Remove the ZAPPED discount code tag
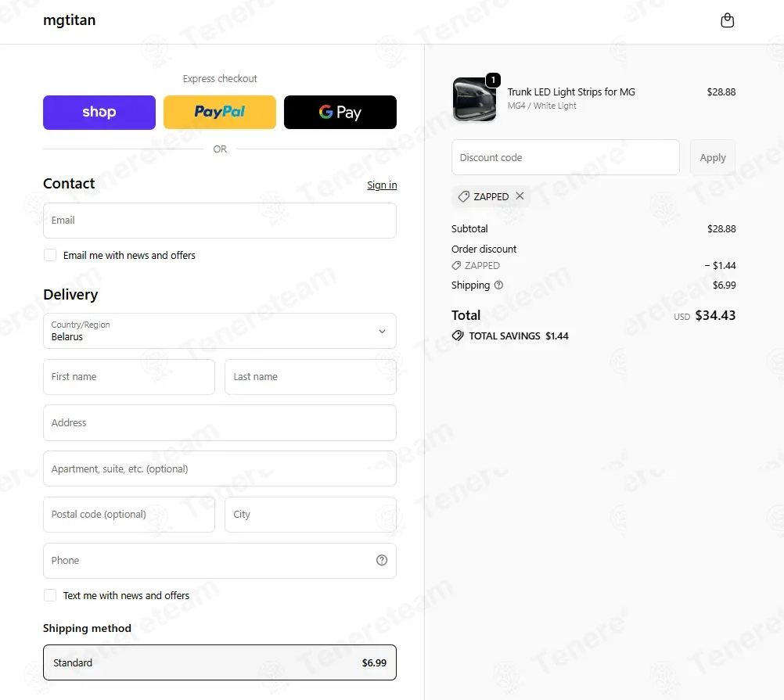784x700 pixels. (x=520, y=196)
